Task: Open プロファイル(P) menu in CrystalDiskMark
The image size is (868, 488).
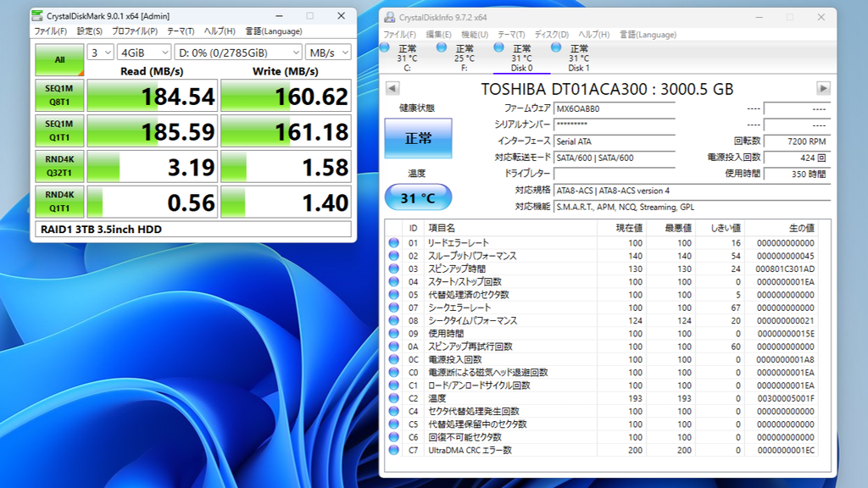Action: pos(135,31)
